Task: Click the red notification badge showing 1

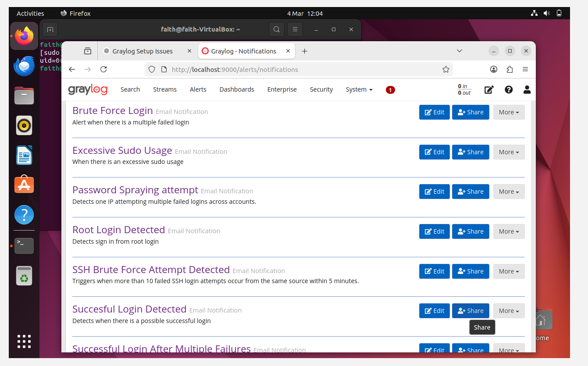Action: pos(390,90)
